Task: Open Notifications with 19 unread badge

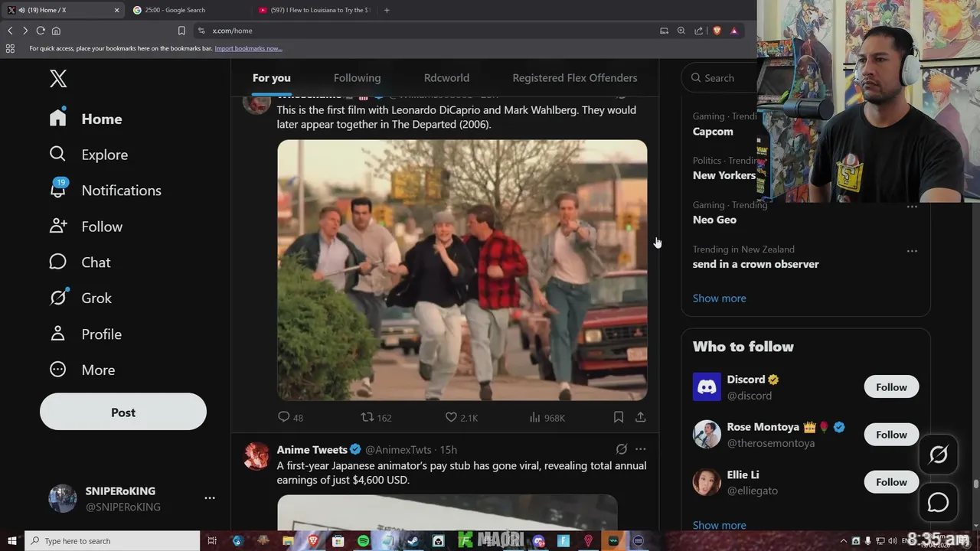Action: [x=106, y=190]
